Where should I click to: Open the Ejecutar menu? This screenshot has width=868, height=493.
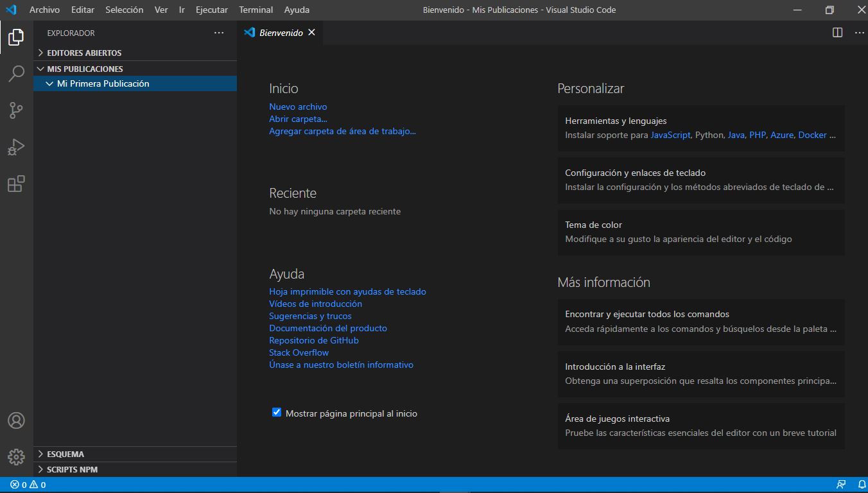click(x=212, y=10)
